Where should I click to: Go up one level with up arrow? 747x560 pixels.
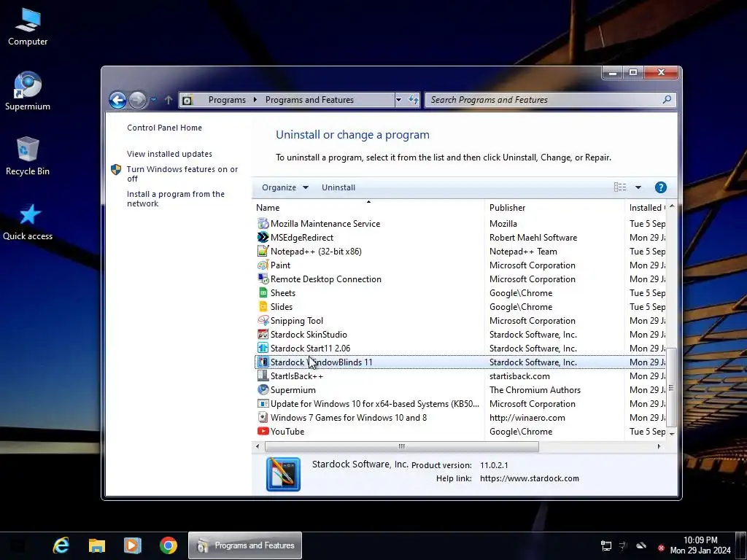click(x=169, y=100)
